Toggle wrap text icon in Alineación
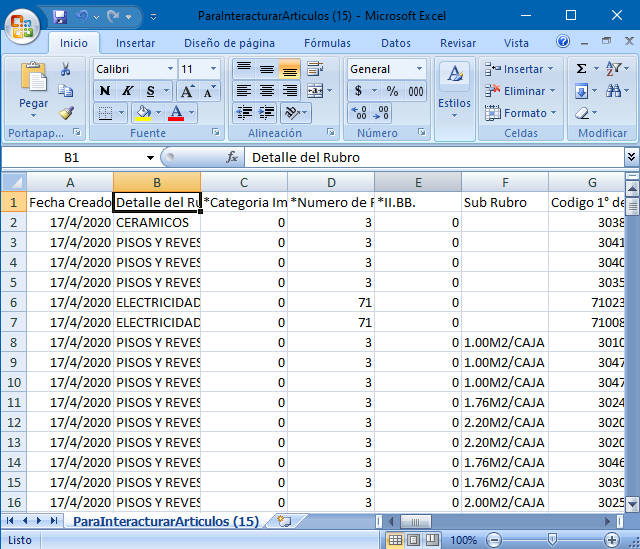640x549 pixels. tap(315, 69)
